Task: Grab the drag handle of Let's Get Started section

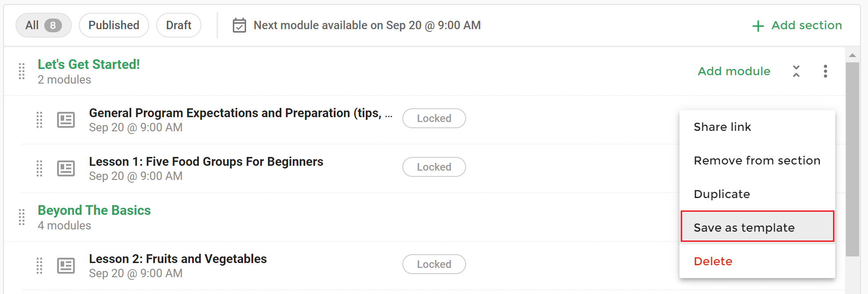Action: point(22,71)
